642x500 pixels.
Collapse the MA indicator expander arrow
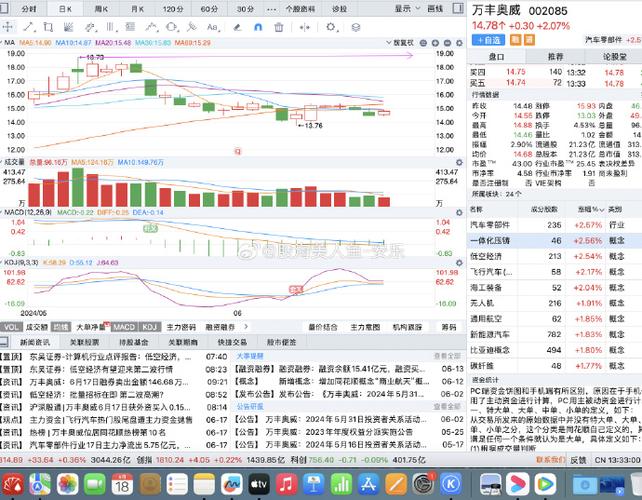click(2, 43)
